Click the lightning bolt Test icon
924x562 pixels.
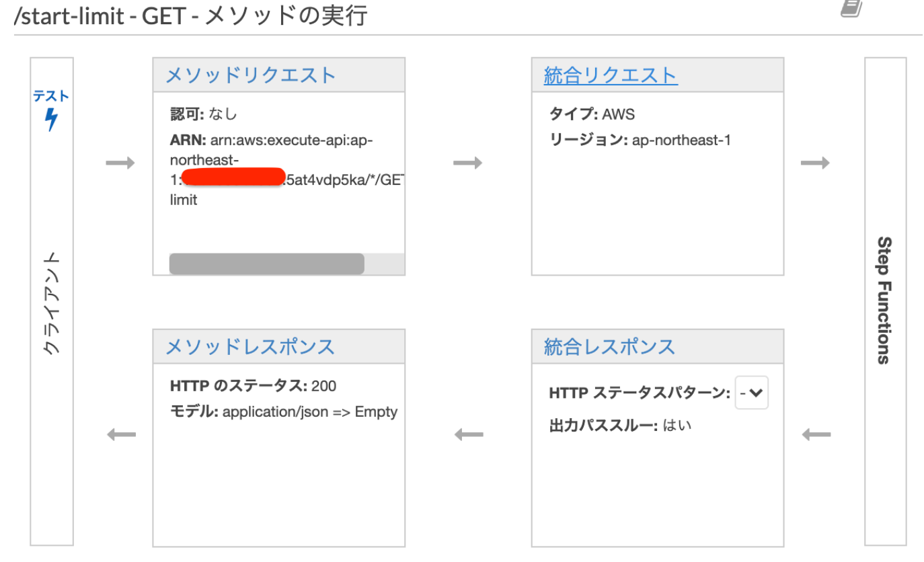51,120
